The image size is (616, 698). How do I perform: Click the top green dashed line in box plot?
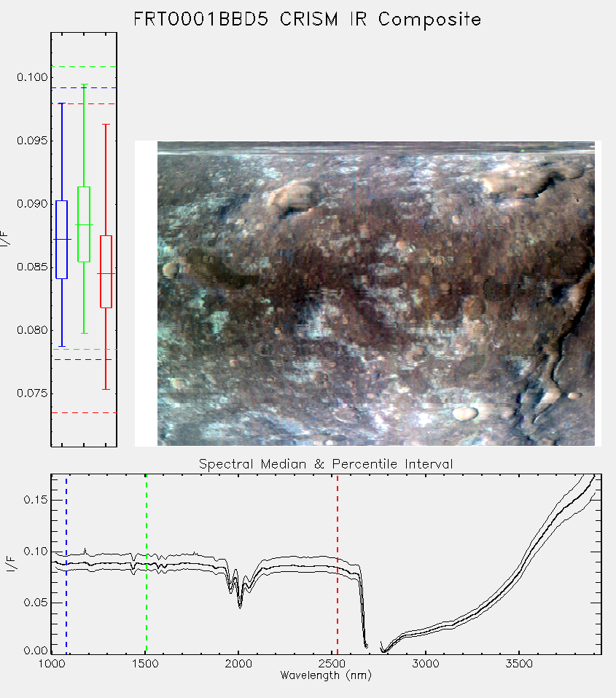84,67
